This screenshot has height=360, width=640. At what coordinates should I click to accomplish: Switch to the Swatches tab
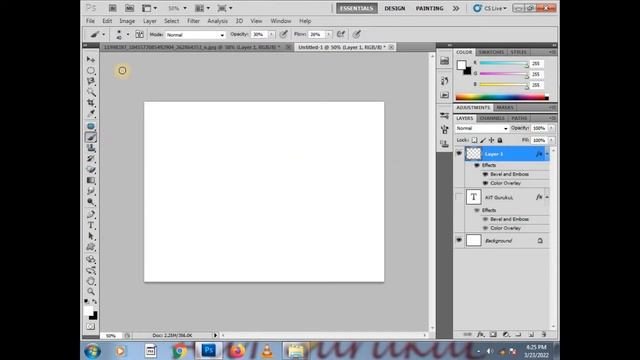pos(491,52)
